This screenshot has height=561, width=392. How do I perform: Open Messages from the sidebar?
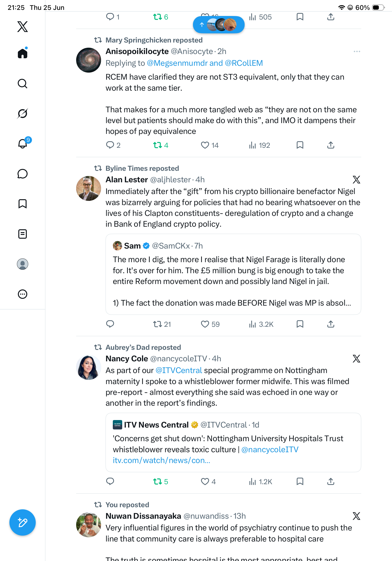pyautogui.click(x=23, y=174)
